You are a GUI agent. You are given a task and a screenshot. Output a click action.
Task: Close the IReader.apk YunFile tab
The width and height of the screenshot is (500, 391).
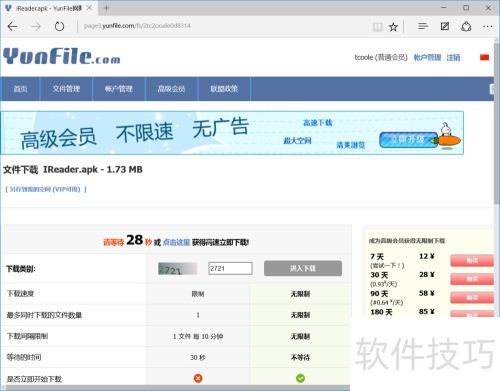pyautogui.click(x=89, y=8)
